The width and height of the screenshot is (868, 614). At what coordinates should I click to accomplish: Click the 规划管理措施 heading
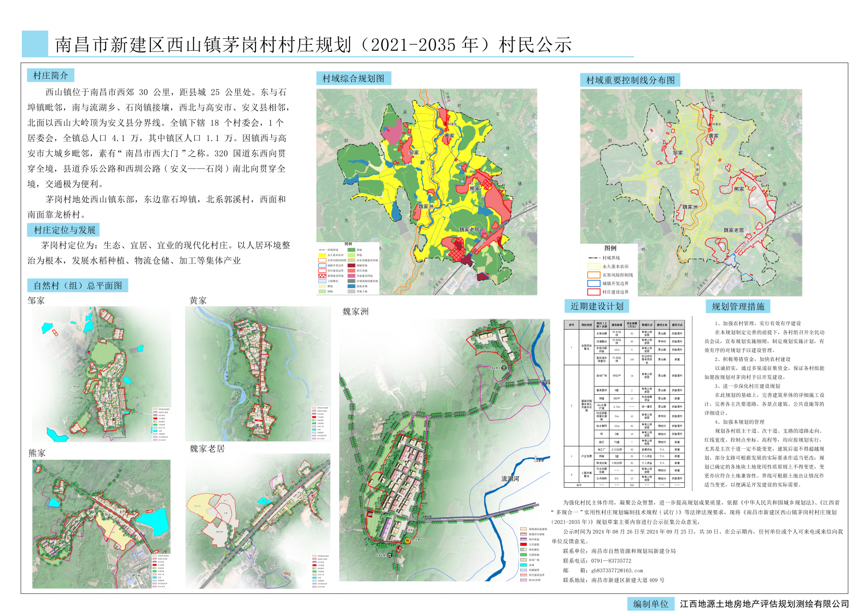click(738, 306)
